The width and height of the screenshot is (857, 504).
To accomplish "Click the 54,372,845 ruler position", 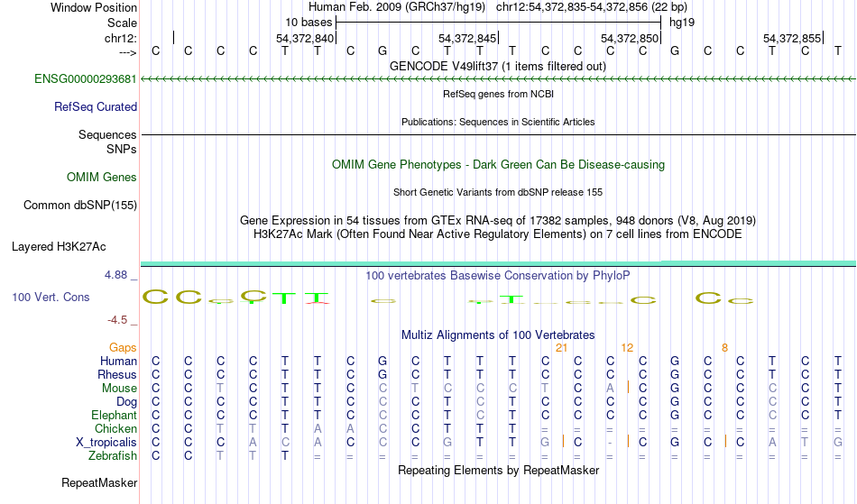I will 466,38.
